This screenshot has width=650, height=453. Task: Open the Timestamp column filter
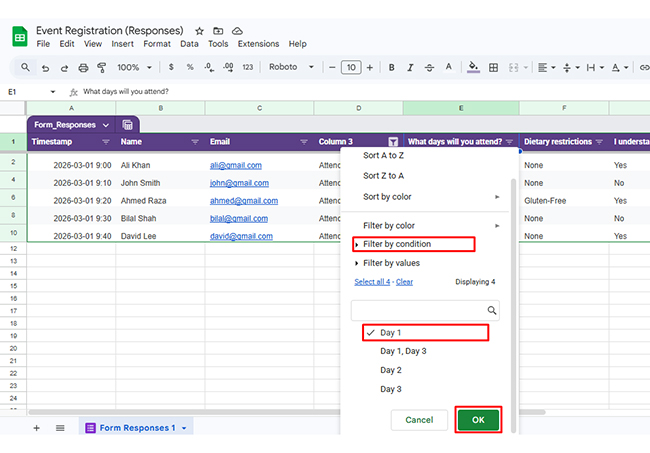click(x=106, y=142)
